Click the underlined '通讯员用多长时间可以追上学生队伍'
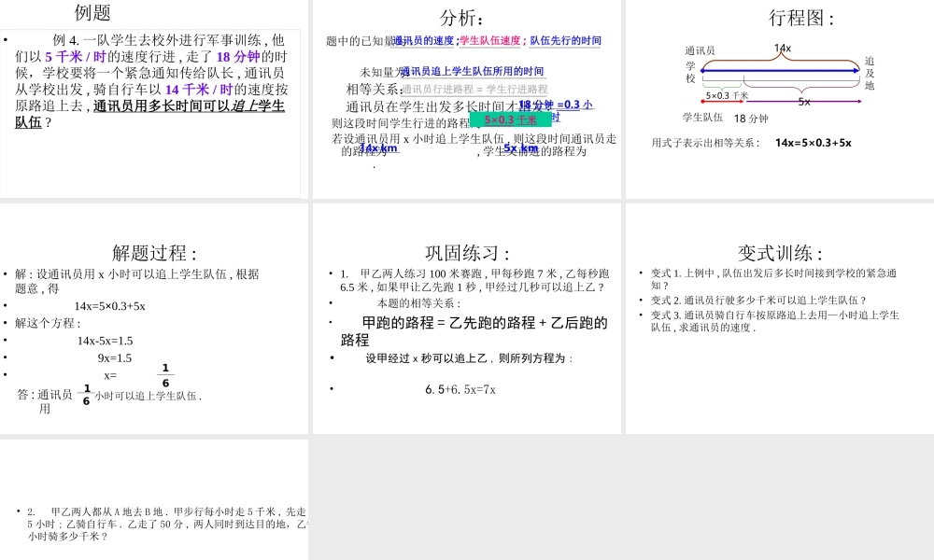The height and width of the screenshot is (560, 934). pyautogui.click(x=149, y=114)
